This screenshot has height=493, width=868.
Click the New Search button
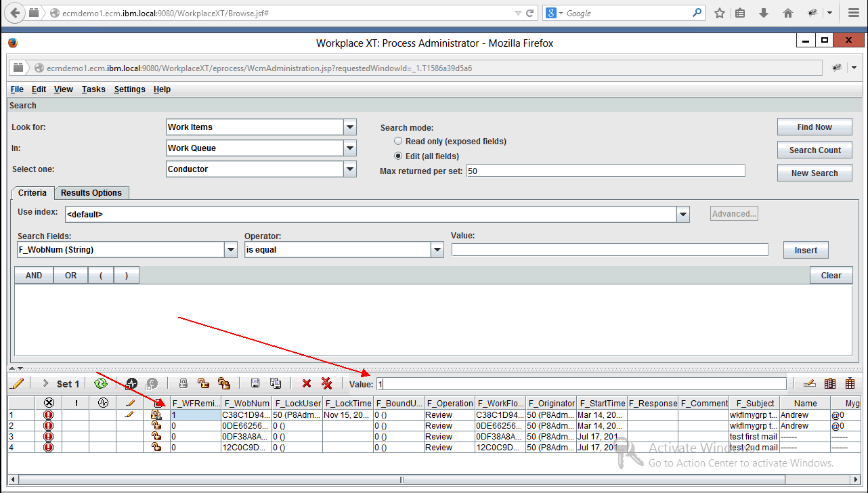[x=815, y=173]
